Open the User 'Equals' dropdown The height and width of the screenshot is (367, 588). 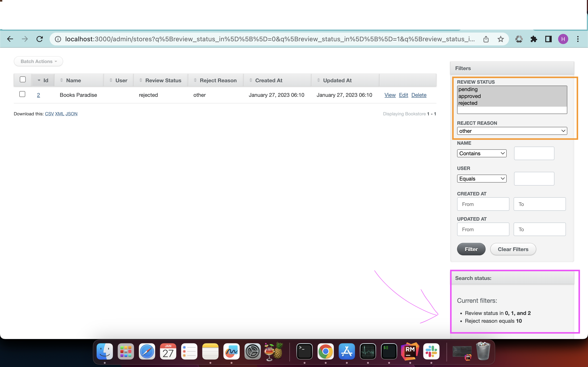pyautogui.click(x=482, y=179)
